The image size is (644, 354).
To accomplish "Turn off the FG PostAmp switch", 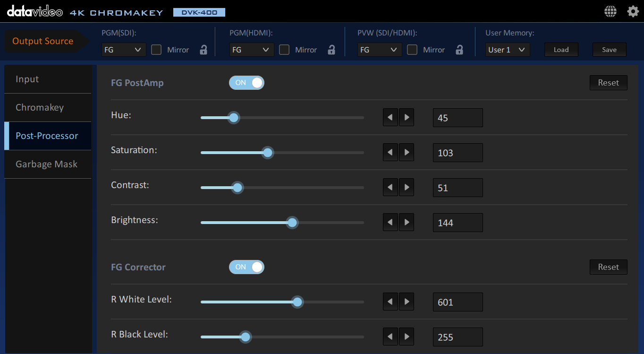I will [246, 83].
